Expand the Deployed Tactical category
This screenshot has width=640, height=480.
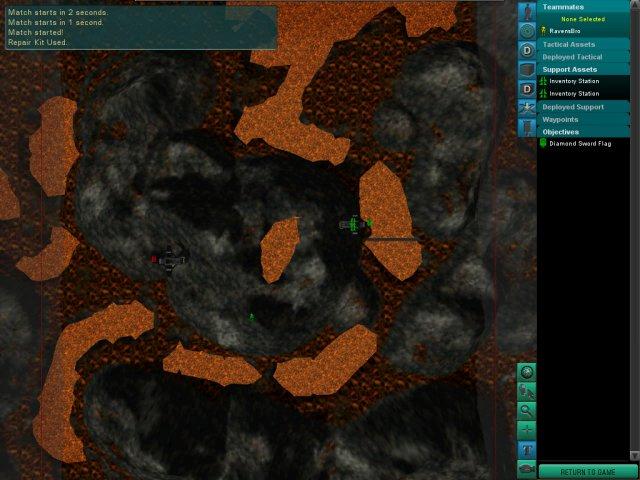pyautogui.click(x=584, y=57)
